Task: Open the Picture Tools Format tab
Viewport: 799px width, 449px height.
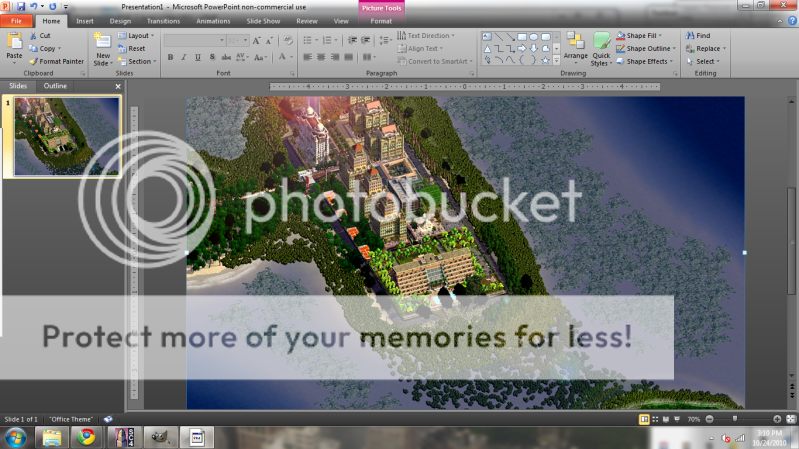Action: [381, 21]
